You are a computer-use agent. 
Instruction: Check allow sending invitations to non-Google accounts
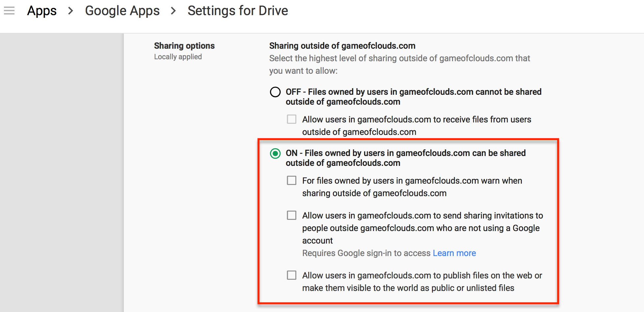tap(292, 215)
